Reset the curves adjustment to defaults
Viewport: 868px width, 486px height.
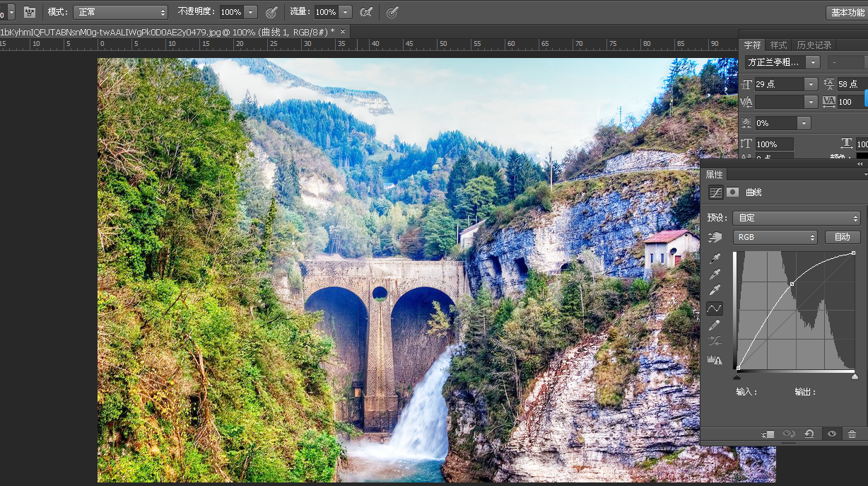(810, 434)
